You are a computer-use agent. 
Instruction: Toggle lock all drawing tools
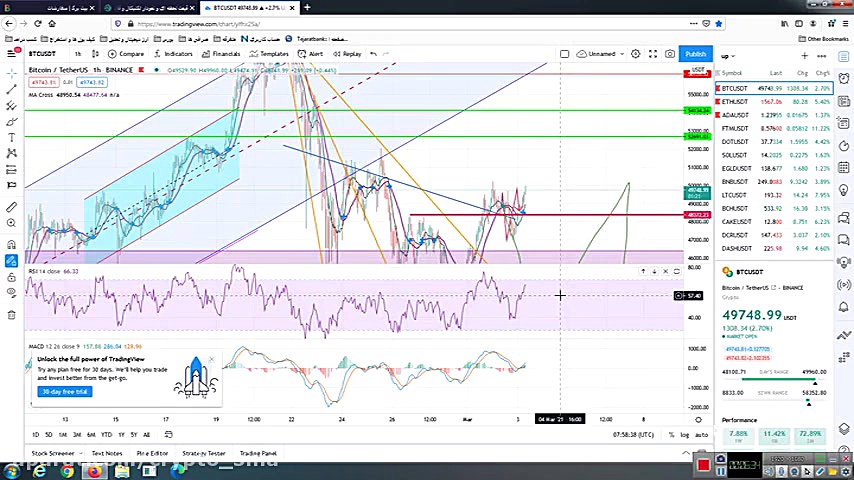coord(11,277)
